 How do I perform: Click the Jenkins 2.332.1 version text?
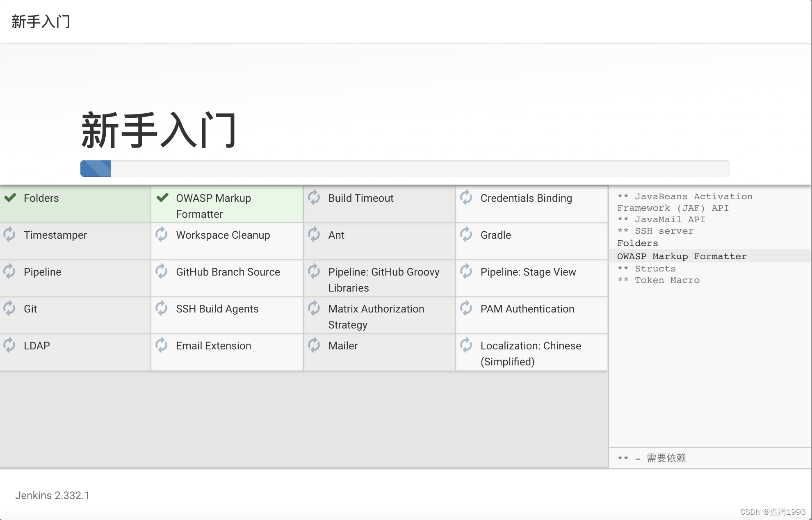(52, 495)
